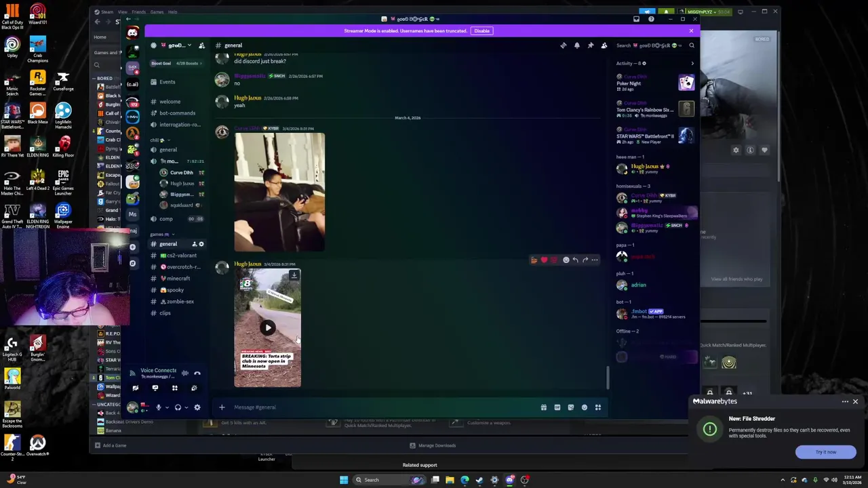Start an activity in voice panel
The height and width of the screenshot is (488, 868).
click(174, 388)
